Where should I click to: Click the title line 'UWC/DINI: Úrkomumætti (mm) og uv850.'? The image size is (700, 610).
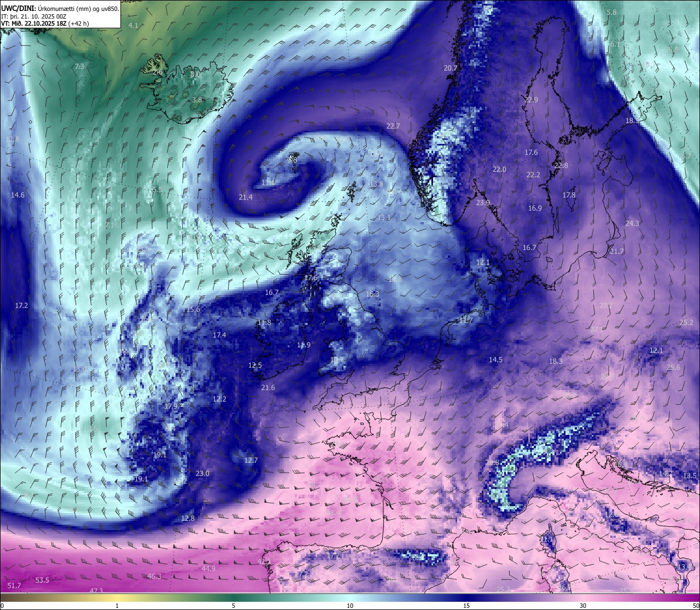coord(60,9)
